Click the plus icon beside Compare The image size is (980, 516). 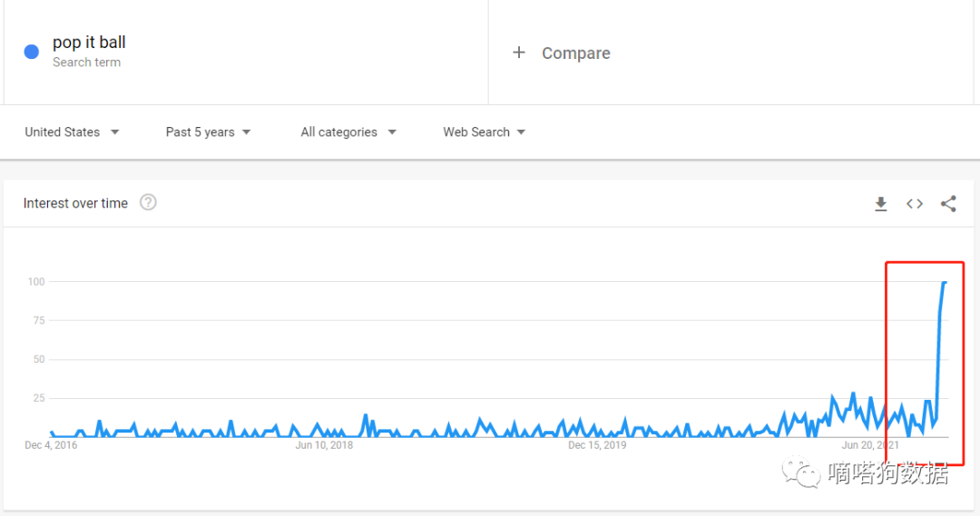coord(519,53)
